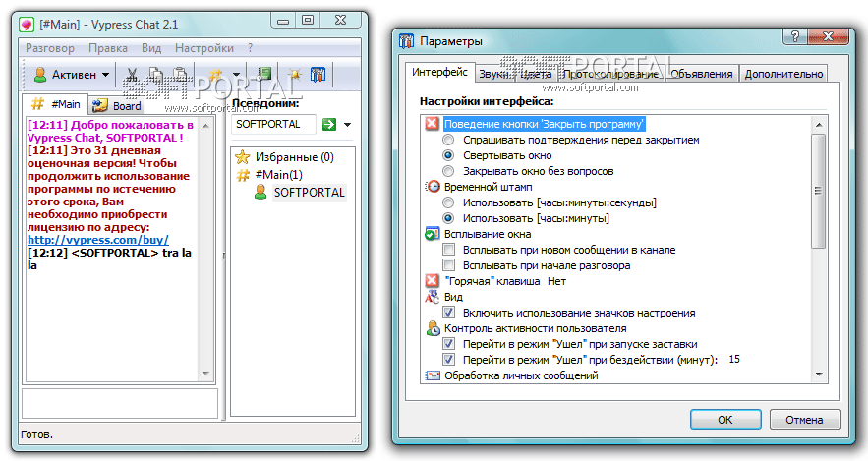Open the ? help menu
This screenshot has height=461, width=868.
pos(251,48)
